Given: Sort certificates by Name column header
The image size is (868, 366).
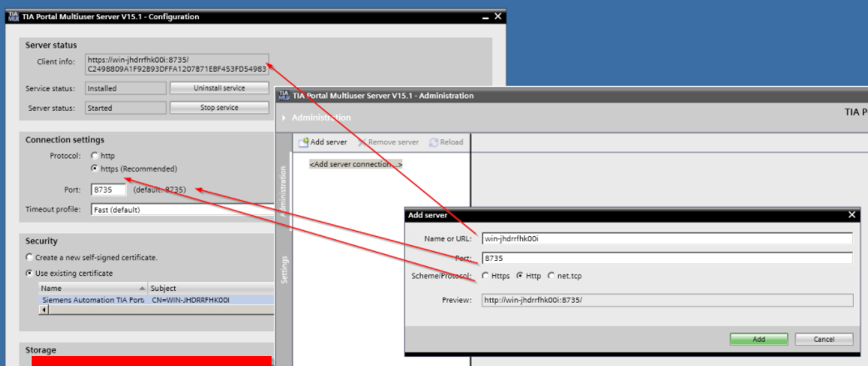Looking at the screenshot, I should click(x=93, y=288).
